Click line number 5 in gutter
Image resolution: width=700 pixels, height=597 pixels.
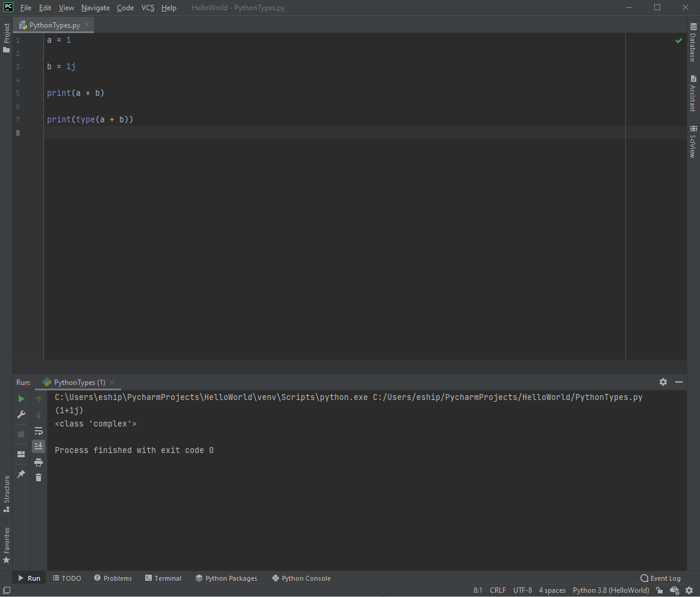(x=18, y=93)
